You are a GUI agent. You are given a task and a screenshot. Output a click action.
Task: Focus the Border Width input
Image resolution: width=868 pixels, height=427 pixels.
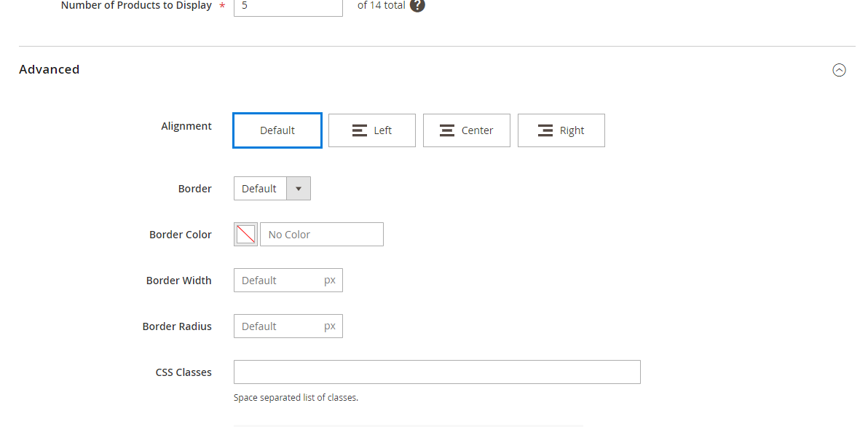click(x=288, y=281)
